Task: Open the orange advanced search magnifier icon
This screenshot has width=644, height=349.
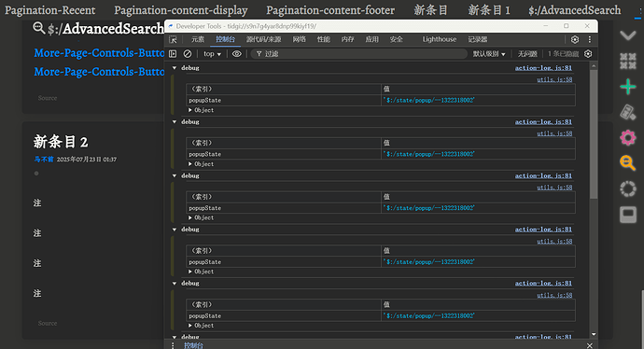Action: tap(627, 163)
